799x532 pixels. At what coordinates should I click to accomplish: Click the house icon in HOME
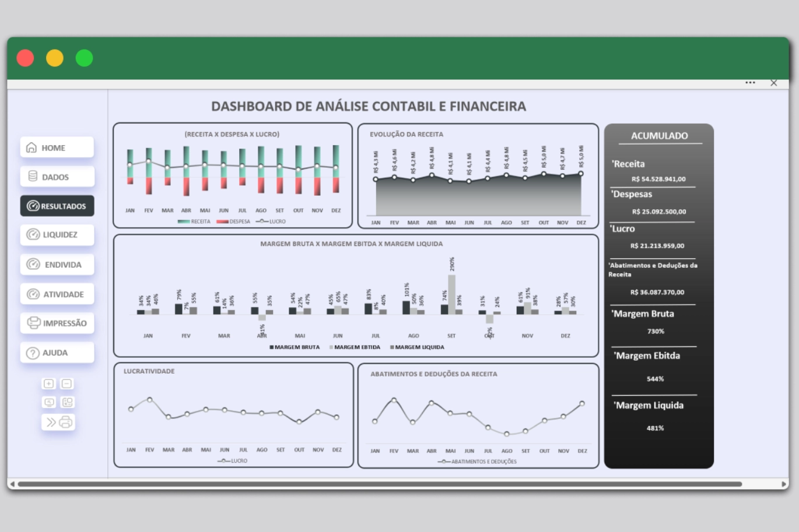(31, 147)
